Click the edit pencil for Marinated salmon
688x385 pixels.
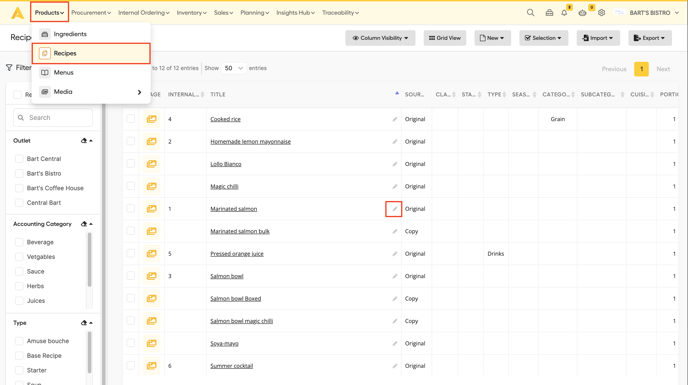pos(394,209)
